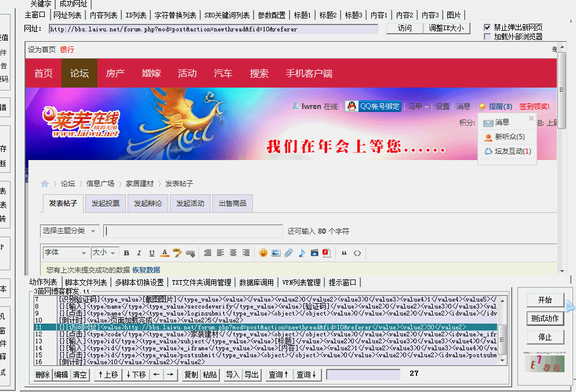Focus the 网址 URL input field
Viewport: 576px width, 392px height.
[x=213, y=29]
